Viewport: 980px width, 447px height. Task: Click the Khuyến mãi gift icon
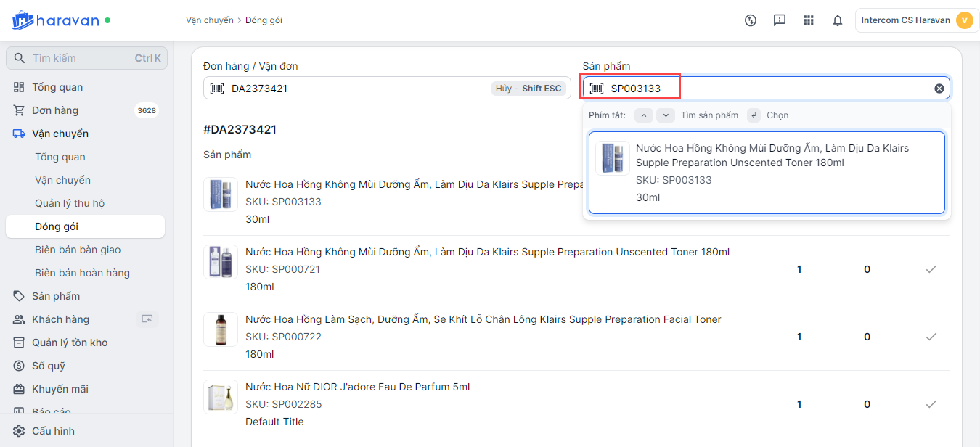[19, 389]
